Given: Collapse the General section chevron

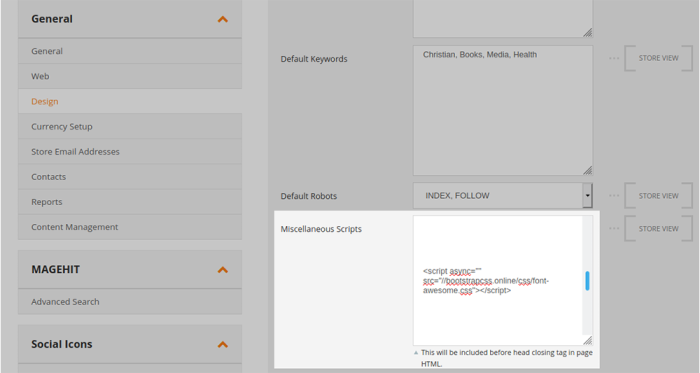Looking at the screenshot, I should [222, 19].
